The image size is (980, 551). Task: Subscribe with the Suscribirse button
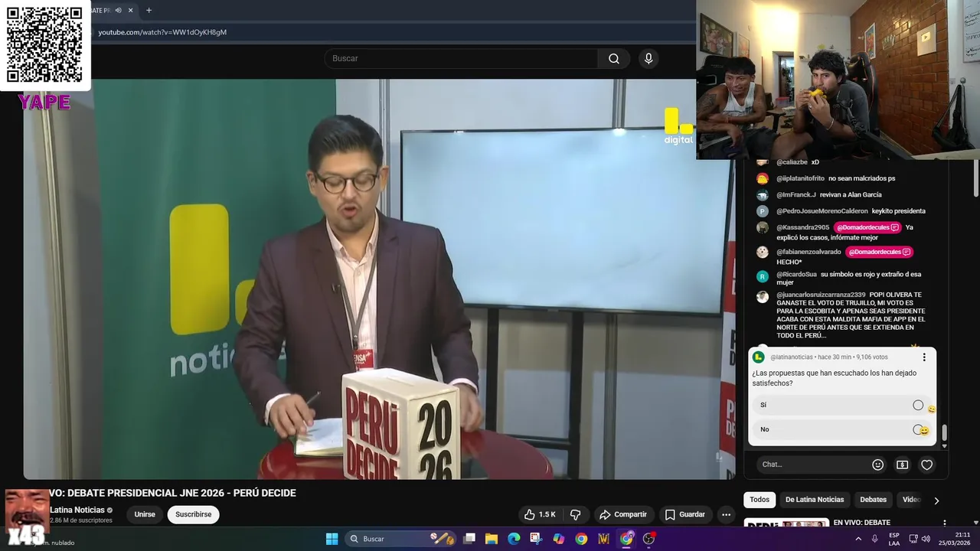[x=193, y=514]
